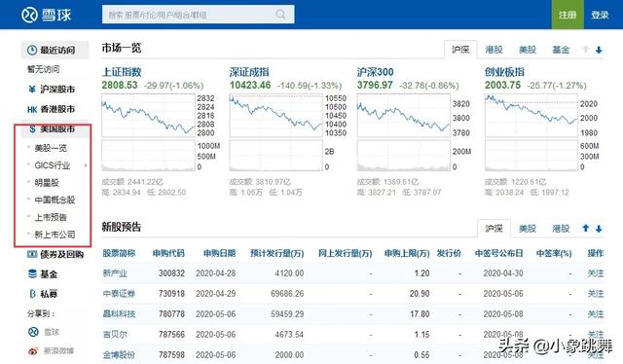Select 上市预告 in the sidebar
Image resolution: width=623 pixels, height=364 pixels.
(51, 217)
